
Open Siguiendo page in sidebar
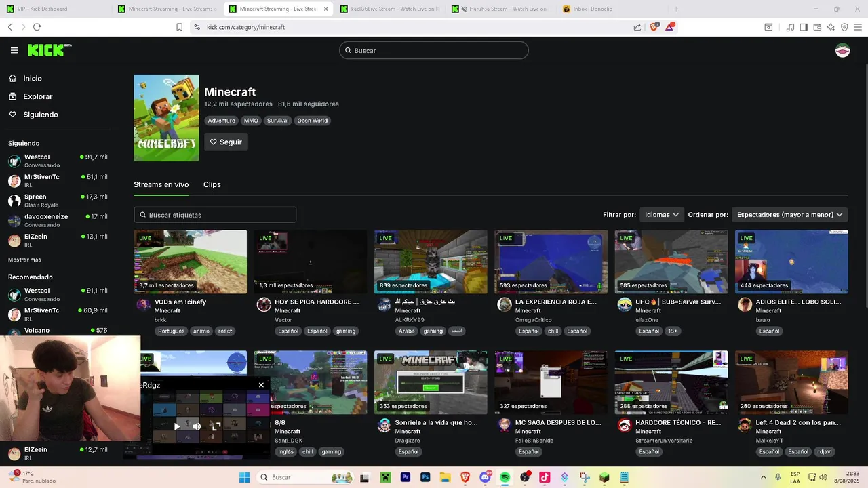coord(41,115)
